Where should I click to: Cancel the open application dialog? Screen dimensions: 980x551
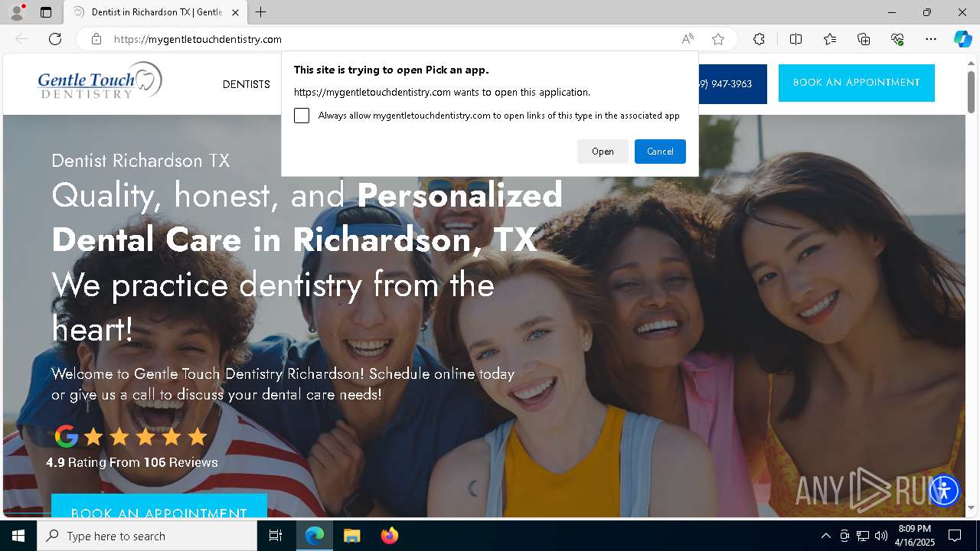660,152
